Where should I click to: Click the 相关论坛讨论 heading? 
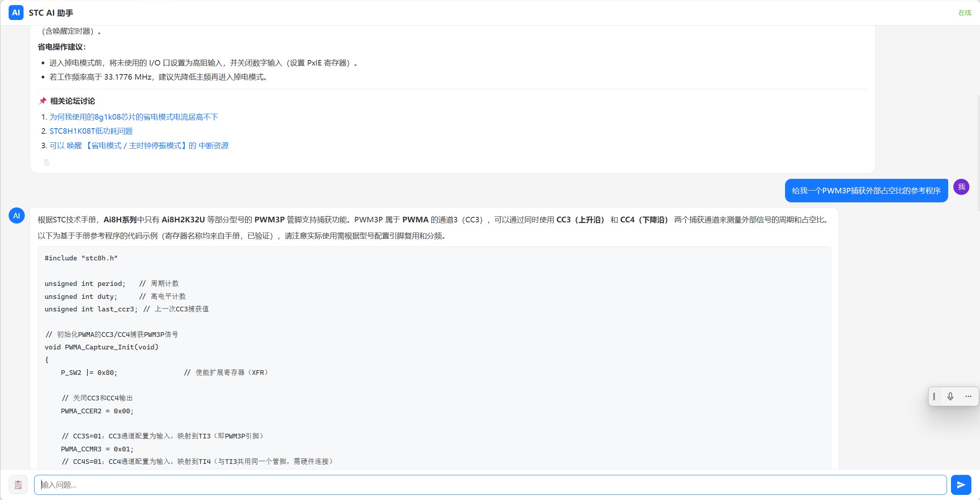[73, 101]
